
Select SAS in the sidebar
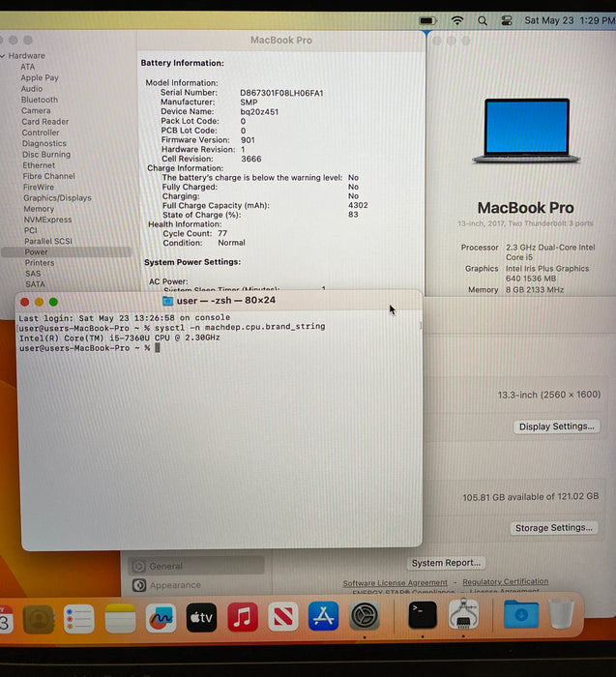pos(33,274)
